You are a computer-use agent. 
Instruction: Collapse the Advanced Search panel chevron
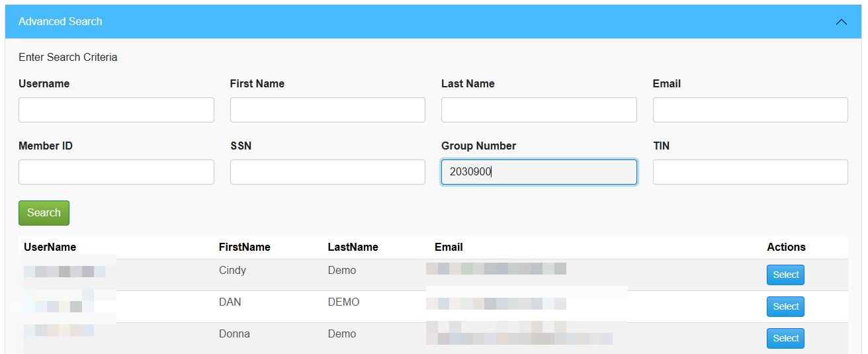pos(841,22)
